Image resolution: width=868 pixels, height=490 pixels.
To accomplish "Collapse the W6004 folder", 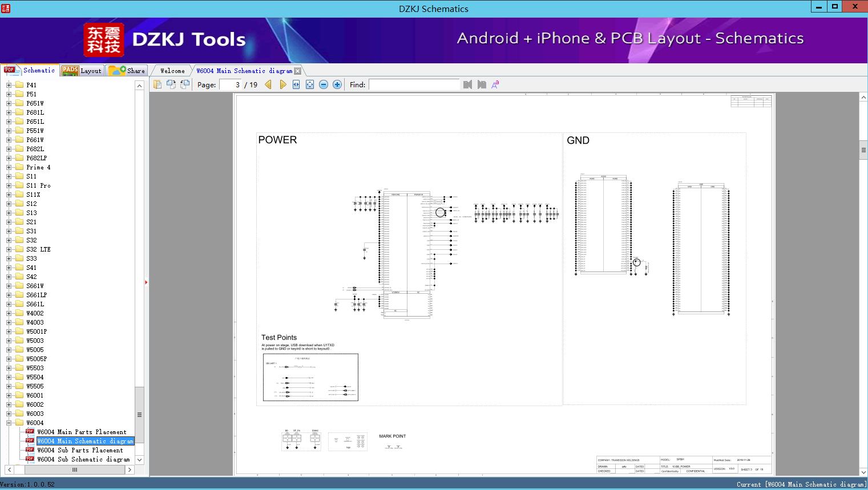I will click(x=9, y=423).
